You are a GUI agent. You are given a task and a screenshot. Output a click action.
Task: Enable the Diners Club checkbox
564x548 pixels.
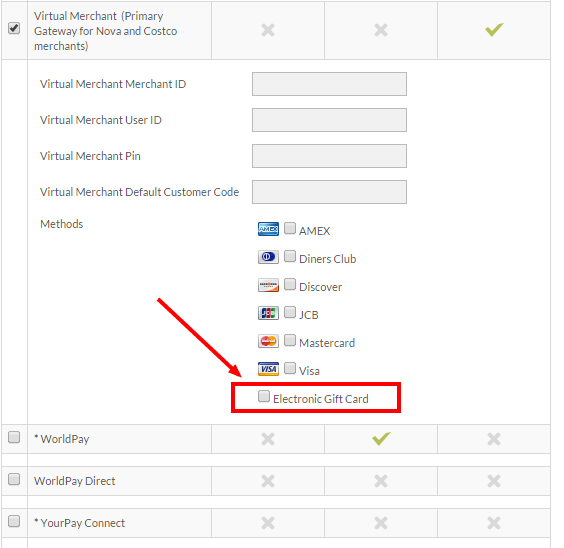[290, 256]
